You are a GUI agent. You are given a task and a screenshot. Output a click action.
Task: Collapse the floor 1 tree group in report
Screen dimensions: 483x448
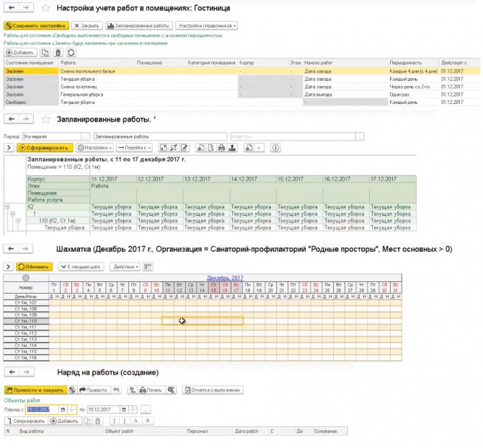pos(13,214)
